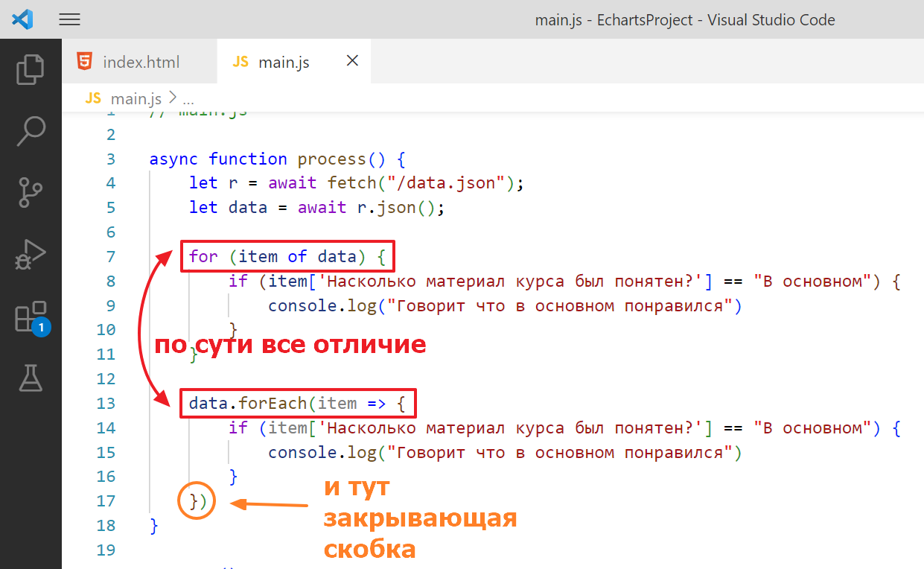The image size is (924, 569).
Task: Open the Search view magnifier icon
Action: coord(30,131)
